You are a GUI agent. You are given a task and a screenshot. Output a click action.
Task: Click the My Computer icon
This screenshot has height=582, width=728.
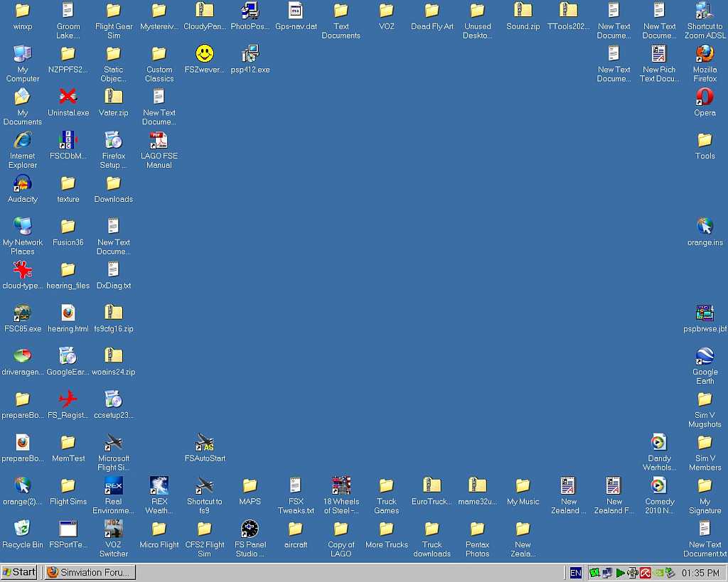click(x=23, y=54)
